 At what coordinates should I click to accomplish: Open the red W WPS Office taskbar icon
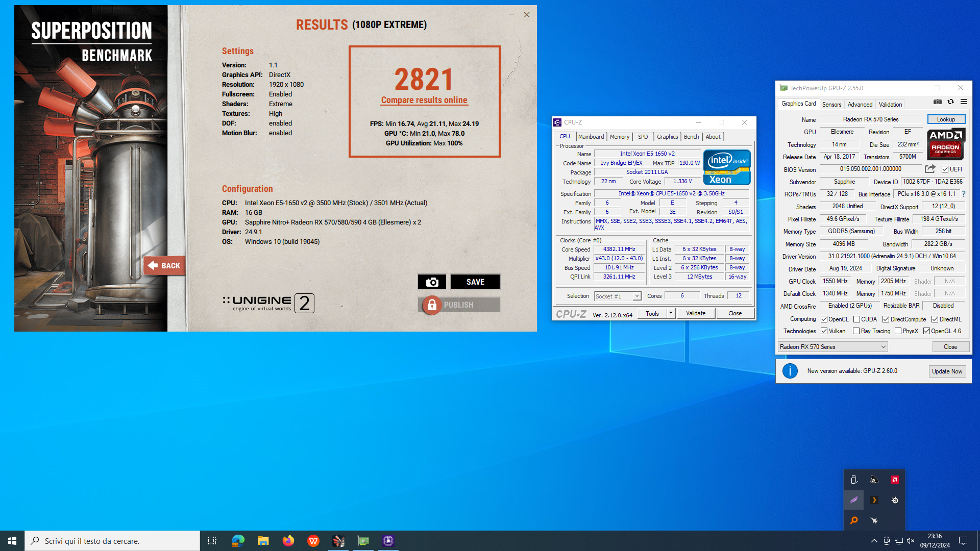pos(313,541)
